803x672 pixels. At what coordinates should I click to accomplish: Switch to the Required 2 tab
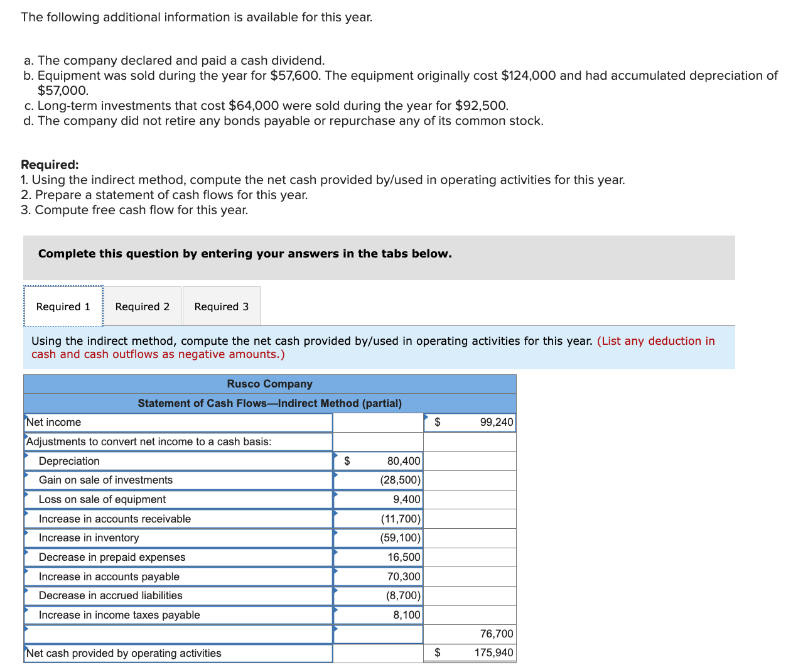click(143, 306)
